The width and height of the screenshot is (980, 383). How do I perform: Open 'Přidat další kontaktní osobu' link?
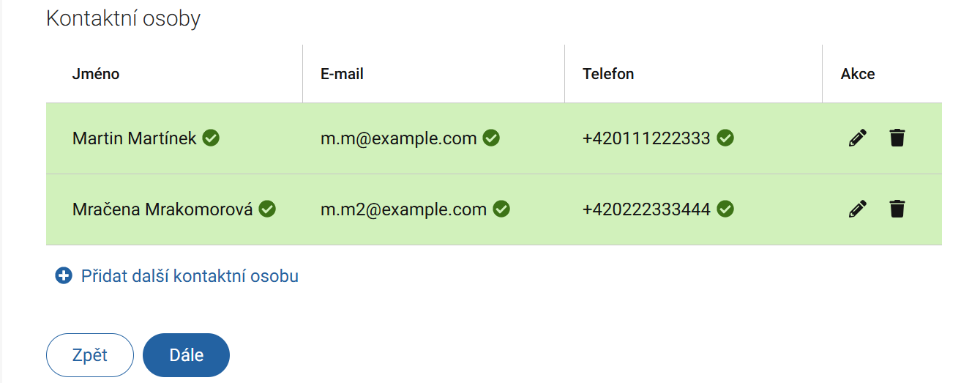coord(190,276)
